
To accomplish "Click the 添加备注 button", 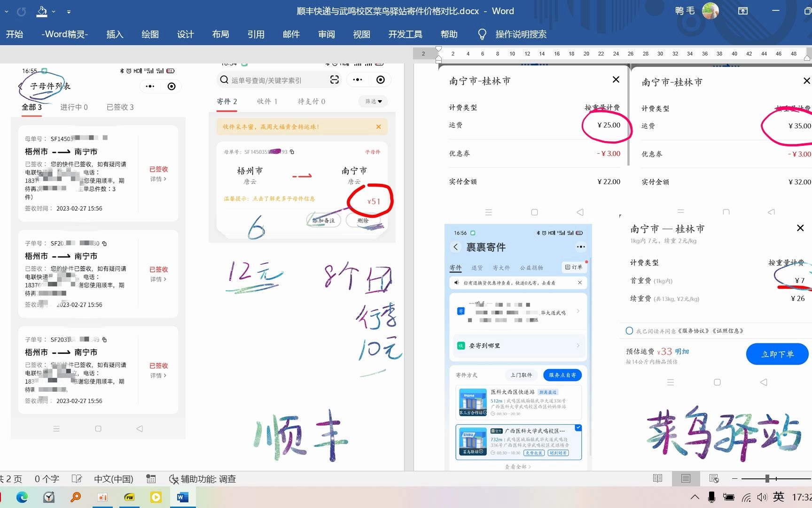I will coord(323,220).
